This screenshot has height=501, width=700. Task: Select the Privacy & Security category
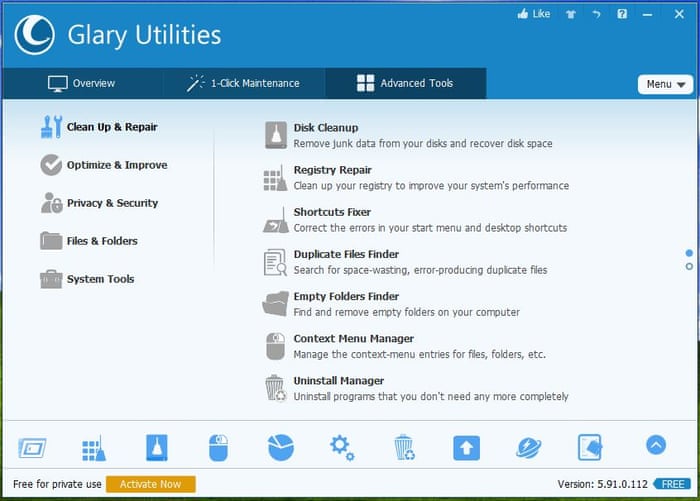111,203
